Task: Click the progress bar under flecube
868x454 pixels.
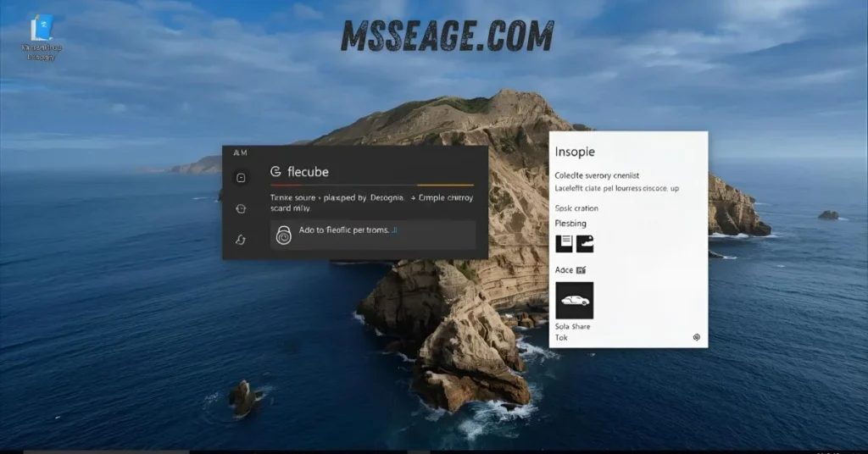Action: [372, 185]
